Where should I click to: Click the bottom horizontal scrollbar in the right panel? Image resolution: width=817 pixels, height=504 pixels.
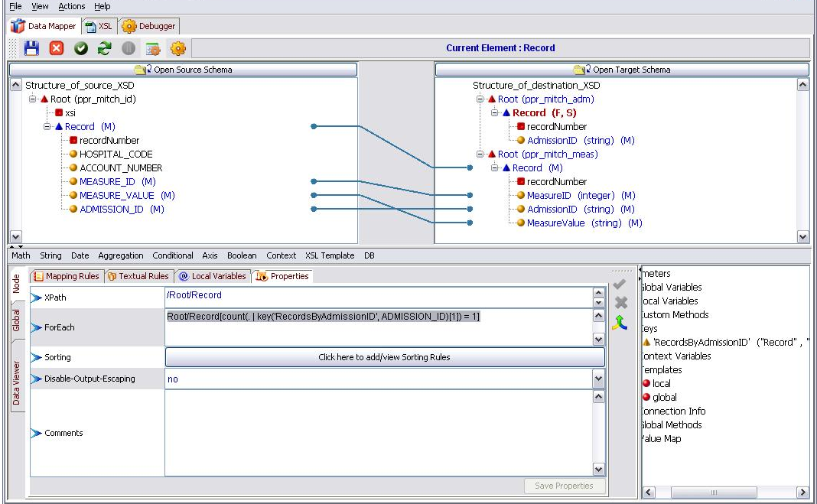[x=714, y=493]
